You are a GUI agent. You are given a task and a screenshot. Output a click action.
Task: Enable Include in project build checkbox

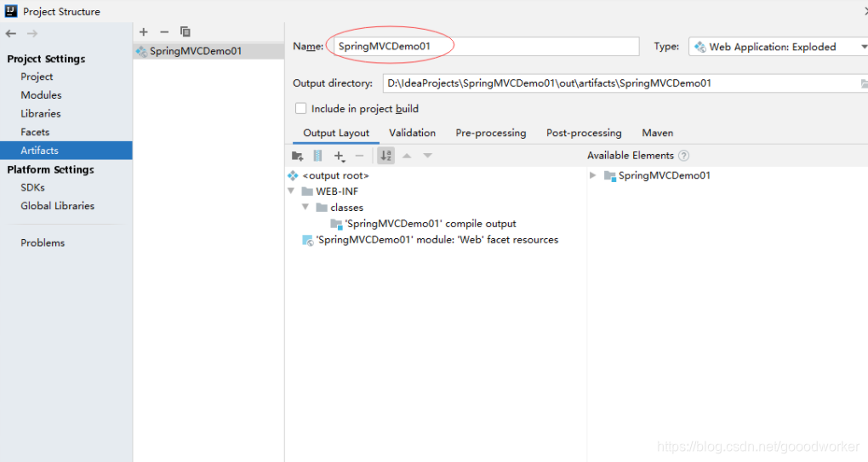click(x=300, y=108)
